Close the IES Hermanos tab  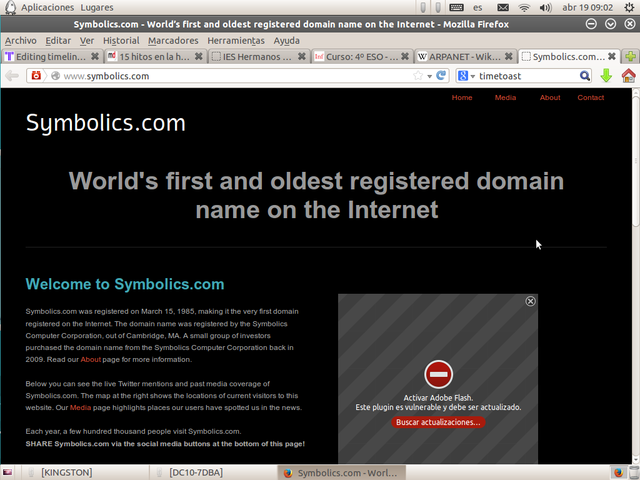point(302,56)
